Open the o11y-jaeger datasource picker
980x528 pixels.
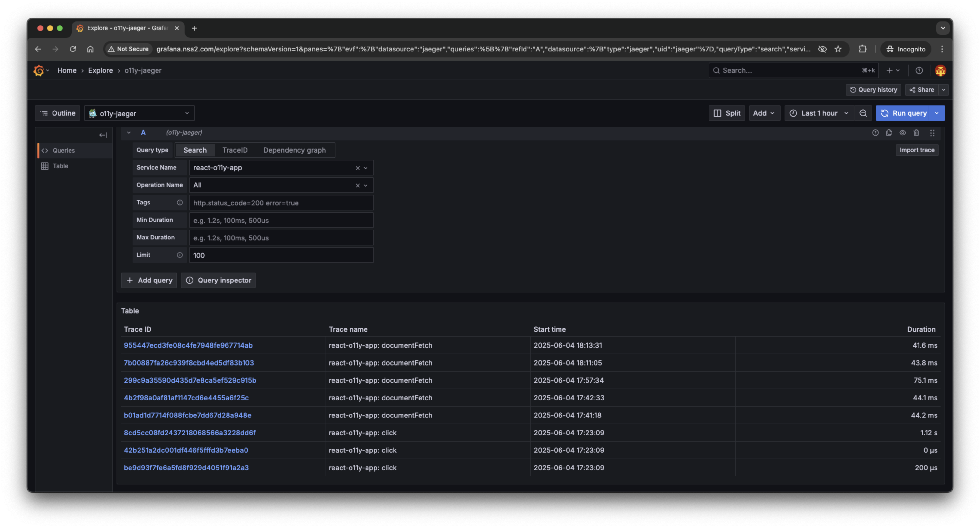click(139, 113)
